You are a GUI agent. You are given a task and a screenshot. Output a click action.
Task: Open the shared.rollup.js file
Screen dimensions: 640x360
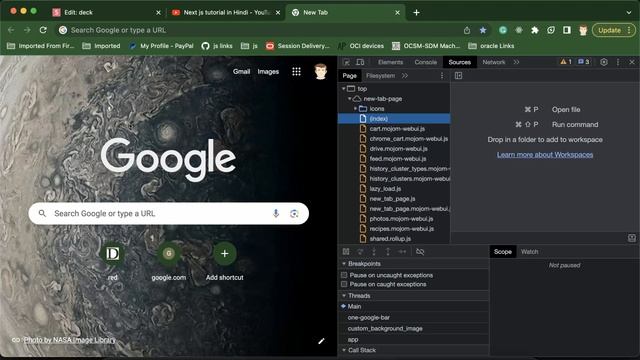click(x=390, y=238)
